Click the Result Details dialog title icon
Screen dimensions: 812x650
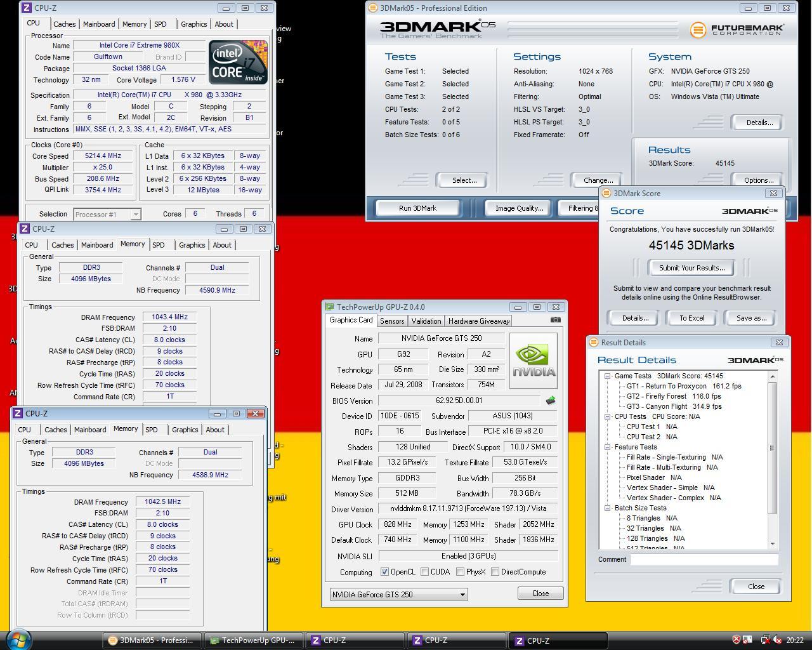(594, 342)
